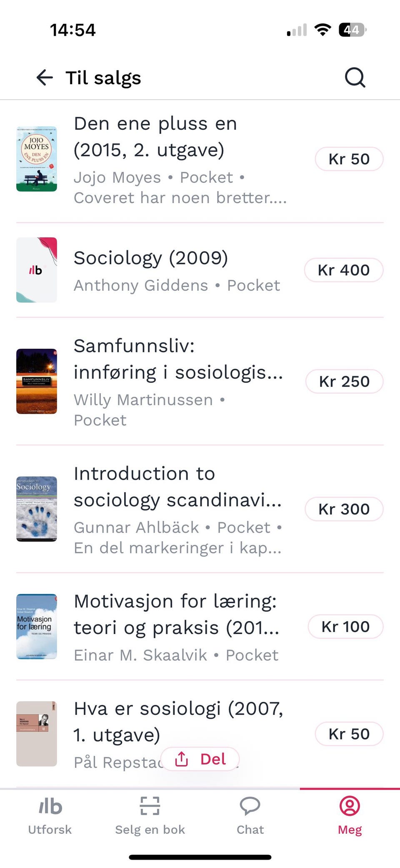The height and width of the screenshot is (868, 400).
Task: Open Utforsk tab icon
Action: pos(50,806)
